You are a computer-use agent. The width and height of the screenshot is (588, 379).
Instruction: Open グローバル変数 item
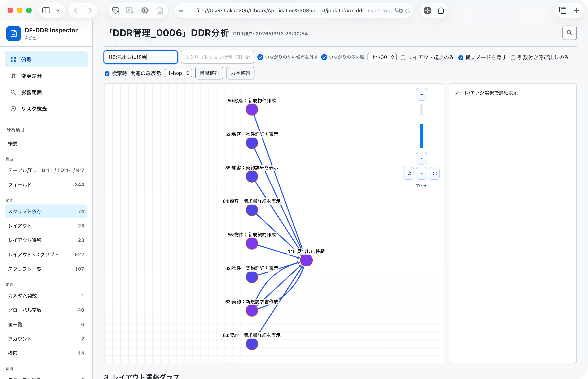click(x=46, y=310)
